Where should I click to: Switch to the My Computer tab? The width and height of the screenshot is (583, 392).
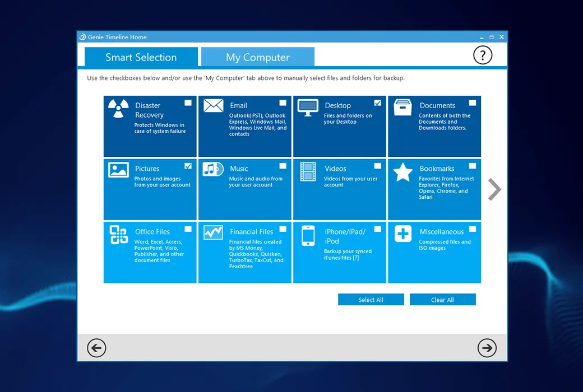point(258,57)
